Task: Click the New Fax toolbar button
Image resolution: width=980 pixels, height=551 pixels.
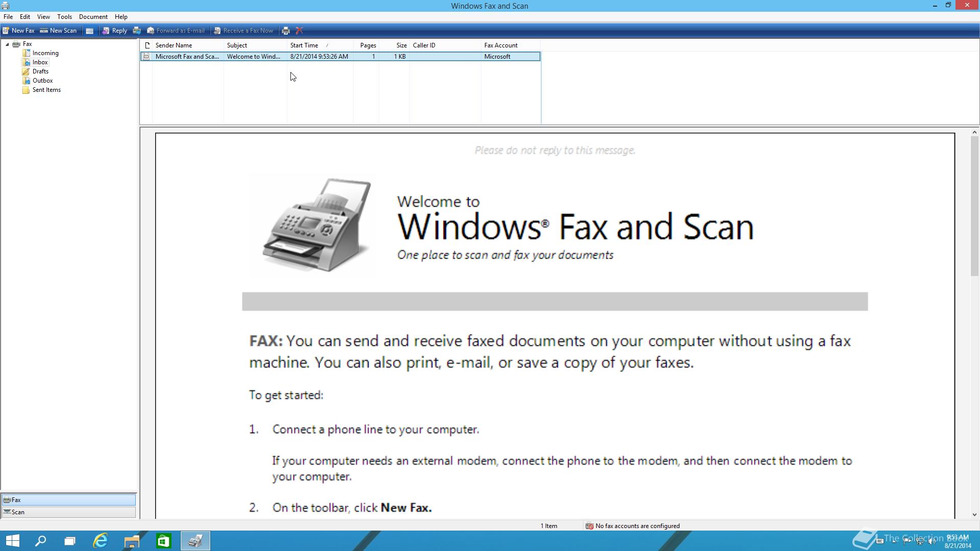Action: point(18,31)
